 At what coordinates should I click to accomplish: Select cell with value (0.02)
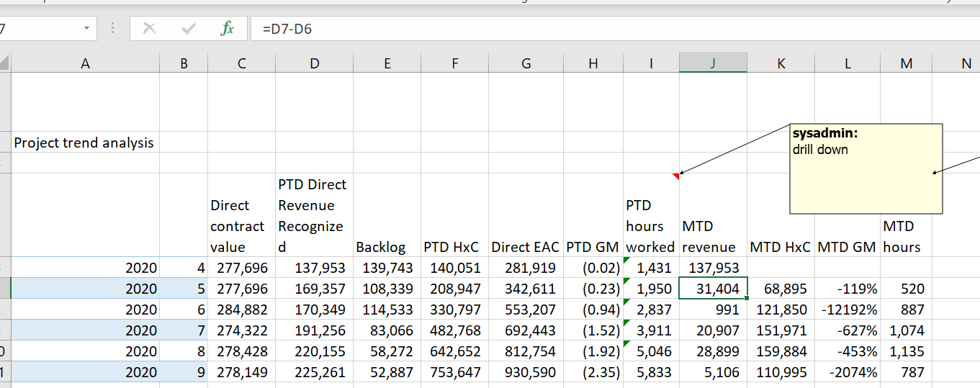tap(593, 268)
